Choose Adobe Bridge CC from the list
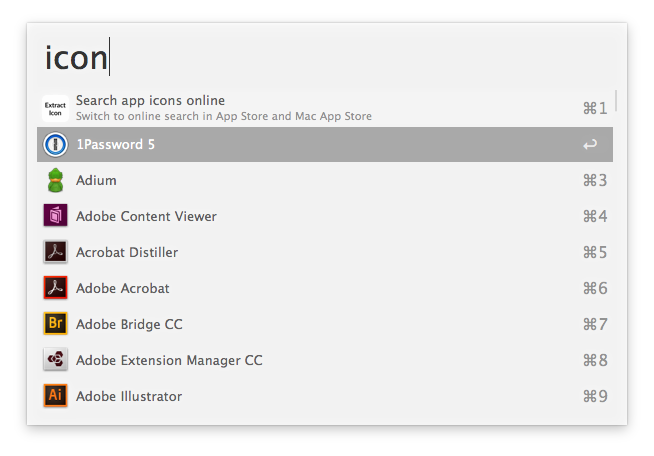Image resolution: width=654 pixels, height=456 pixels. 129,324
